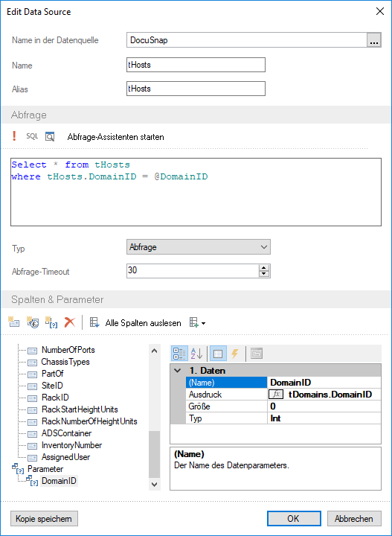Screen dimensions: 392x536
Task: Add a new parameter icon
Action: (51, 322)
